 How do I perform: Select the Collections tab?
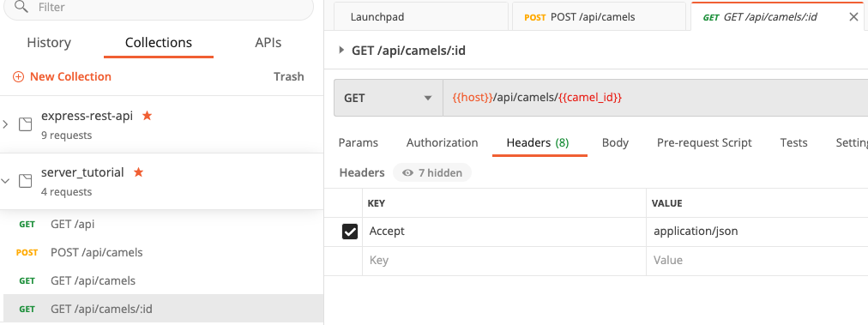pos(159,43)
